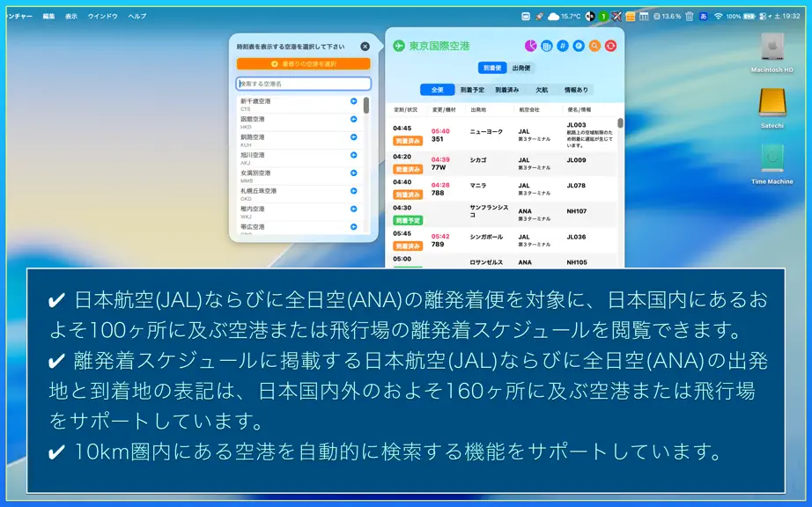Choose 女満別空港 via its blue arrow icon
812x507 pixels.
click(x=354, y=173)
